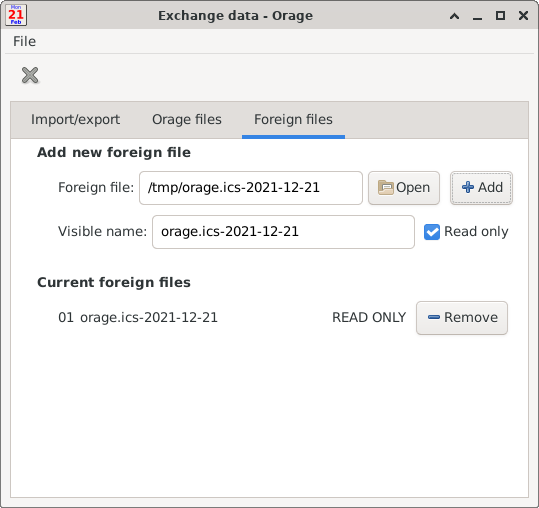Focus the Foreign file path field
539x508 pixels.
pos(251,188)
